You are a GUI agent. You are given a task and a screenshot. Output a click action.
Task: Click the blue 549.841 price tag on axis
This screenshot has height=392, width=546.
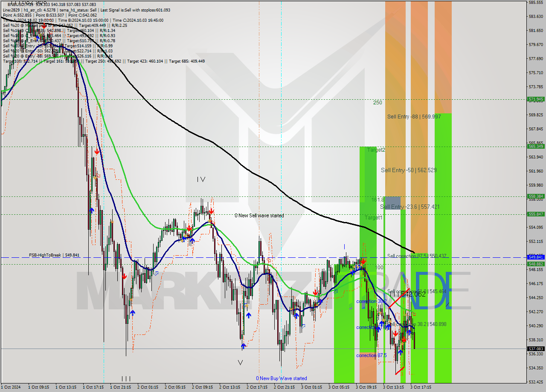(x=536, y=257)
